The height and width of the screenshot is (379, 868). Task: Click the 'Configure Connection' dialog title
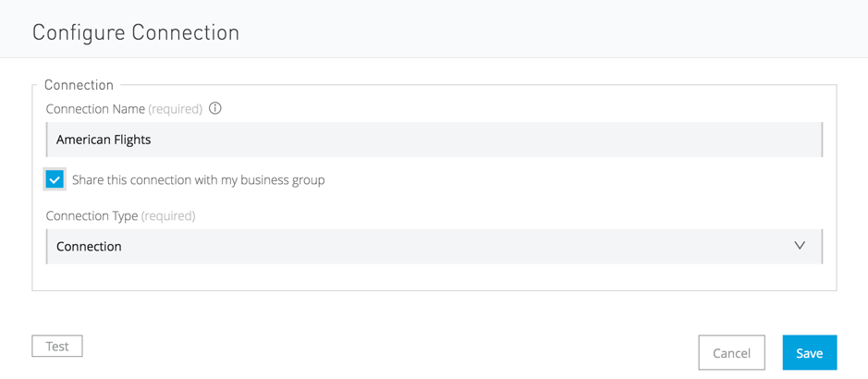136,33
